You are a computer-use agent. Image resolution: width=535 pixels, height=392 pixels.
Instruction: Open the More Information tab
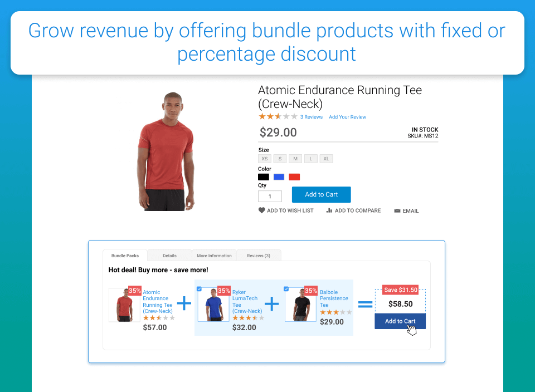pos(214,256)
